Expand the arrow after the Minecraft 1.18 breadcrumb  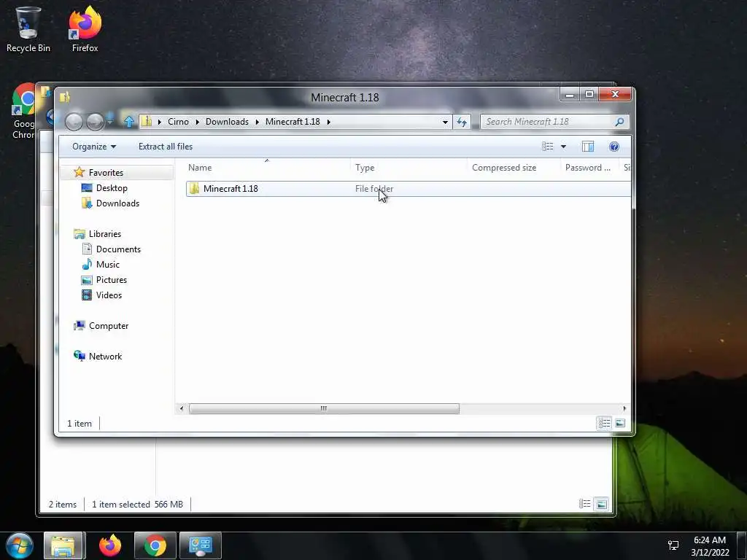329,122
